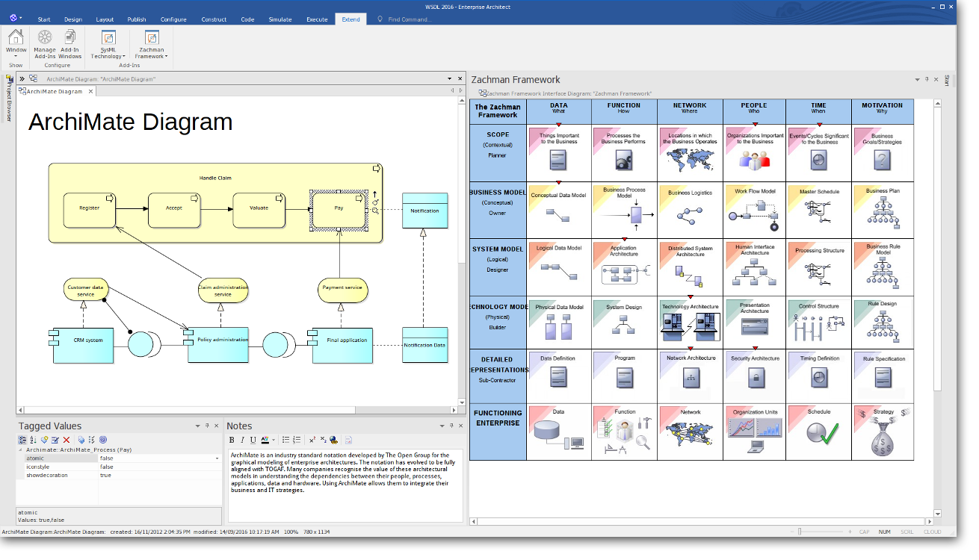Collapse Archimate::ArchiMate_Process tagged values group
979x560 pixels.
tap(21, 450)
